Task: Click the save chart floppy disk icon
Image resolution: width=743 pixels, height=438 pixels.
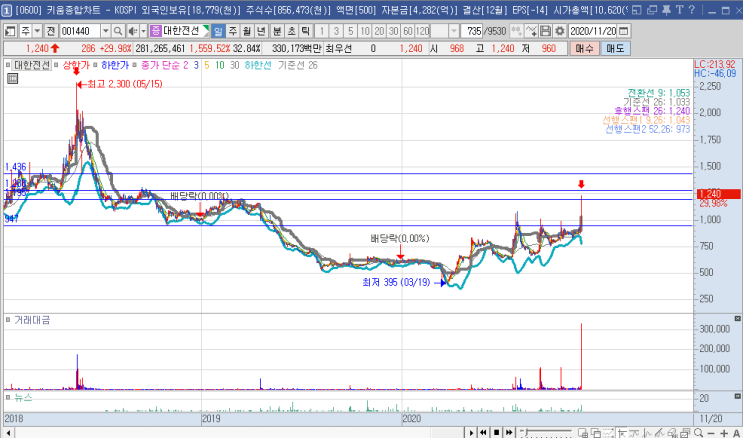Action: (x=546, y=31)
